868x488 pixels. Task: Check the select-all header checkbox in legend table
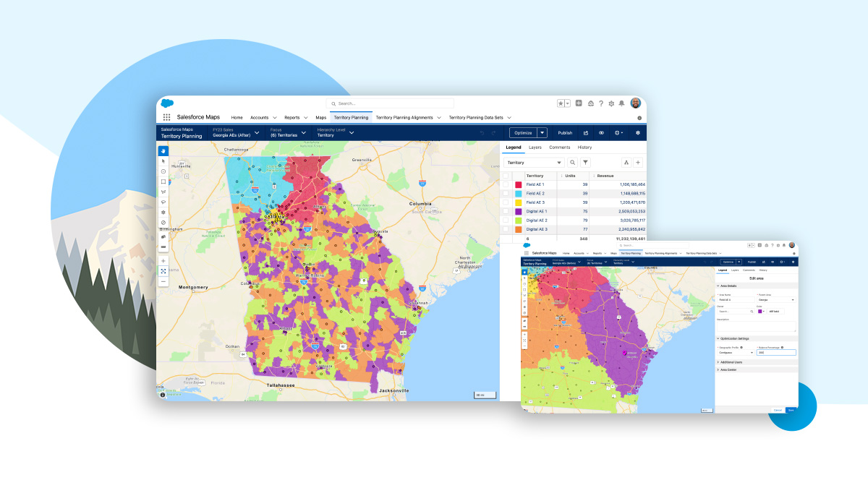(506, 176)
